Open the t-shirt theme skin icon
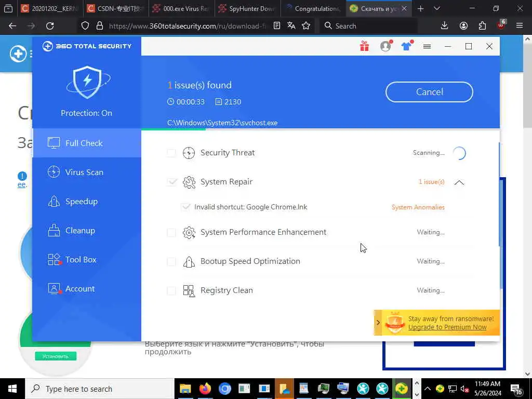The width and height of the screenshot is (532, 399). tap(406, 46)
